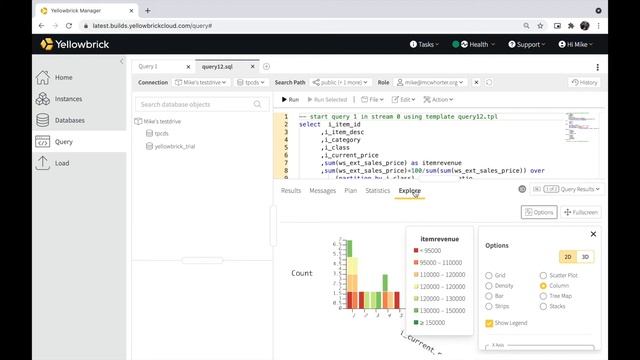Viewport: 640px width, 360px height.
Task: Select the Tree Map option
Action: [x=543, y=296]
